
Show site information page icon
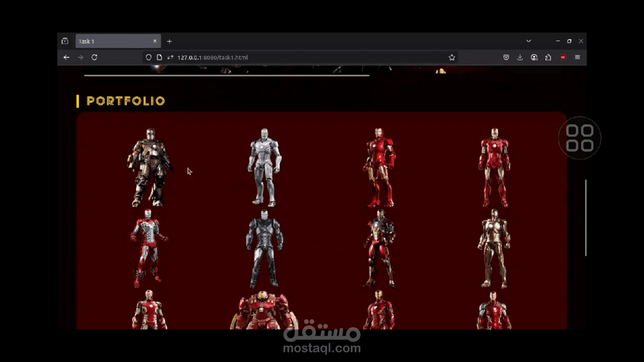(159, 58)
